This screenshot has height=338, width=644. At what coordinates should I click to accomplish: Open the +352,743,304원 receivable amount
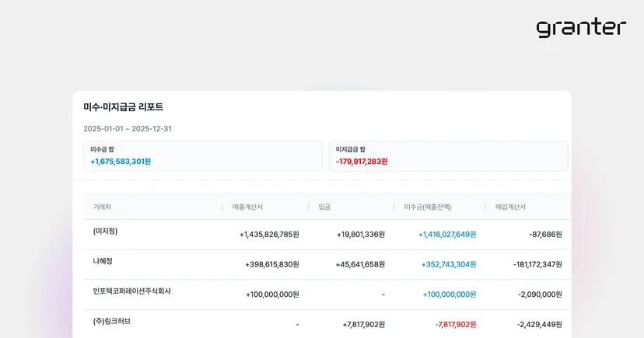(x=449, y=265)
